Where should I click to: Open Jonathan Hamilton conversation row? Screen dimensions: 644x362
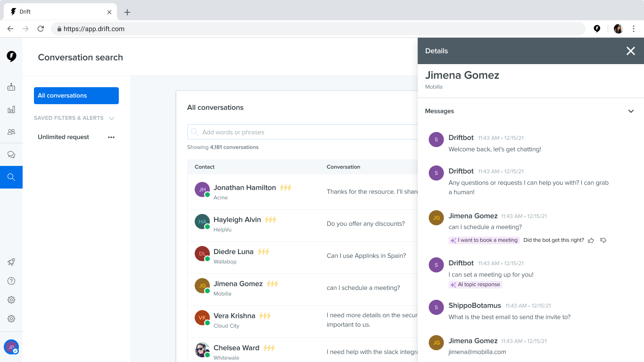coord(303,192)
